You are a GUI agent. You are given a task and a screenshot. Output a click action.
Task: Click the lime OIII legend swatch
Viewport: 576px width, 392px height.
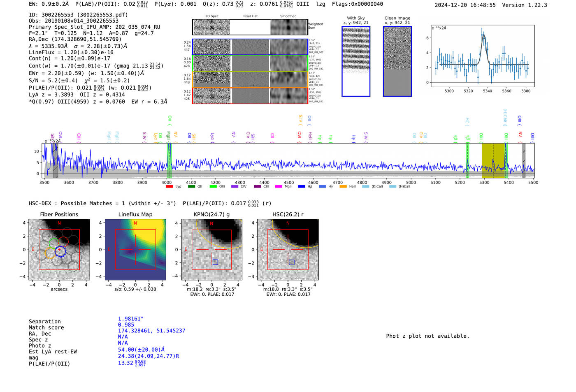point(213,187)
